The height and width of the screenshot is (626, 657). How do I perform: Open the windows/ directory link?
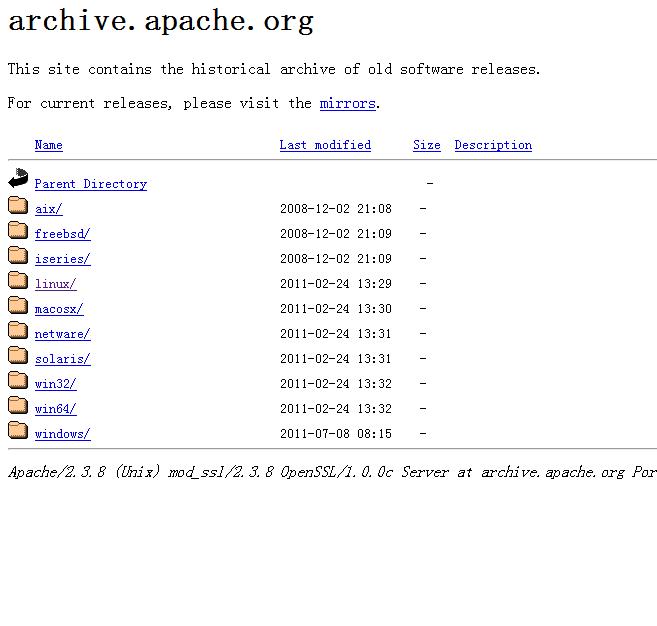pyautogui.click(x=62, y=434)
